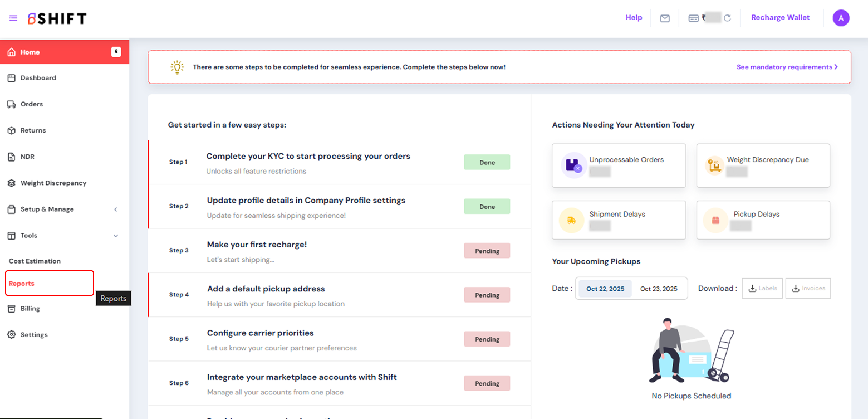Switch to the Oct 23, 2025 date
This screenshot has height=419, width=868.
tap(659, 289)
